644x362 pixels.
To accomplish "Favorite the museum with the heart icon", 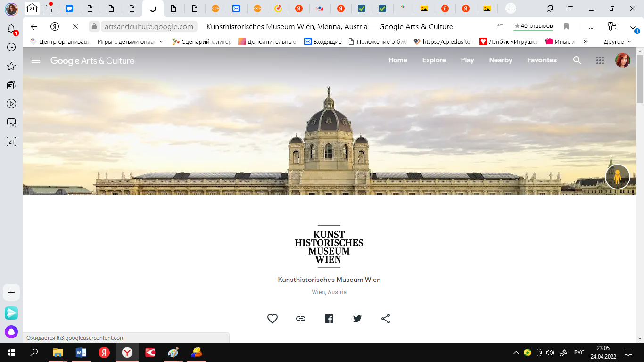I will click(x=272, y=319).
